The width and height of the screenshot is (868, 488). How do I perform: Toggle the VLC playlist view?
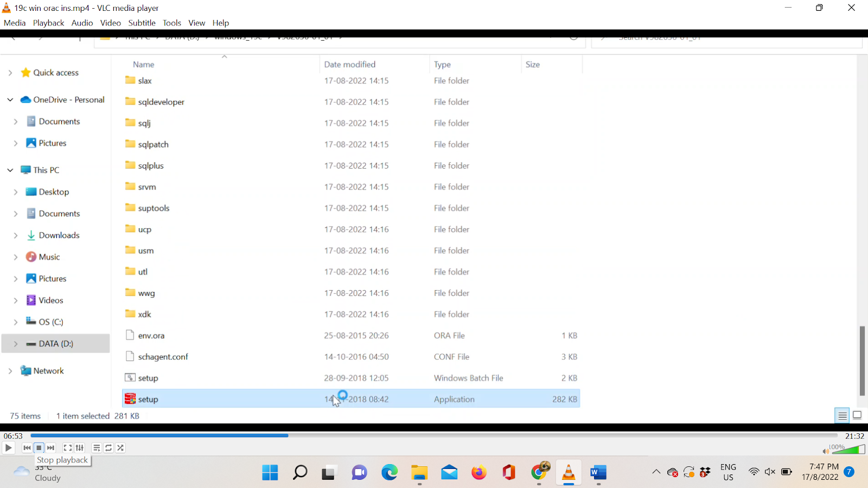(x=97, y=448)
